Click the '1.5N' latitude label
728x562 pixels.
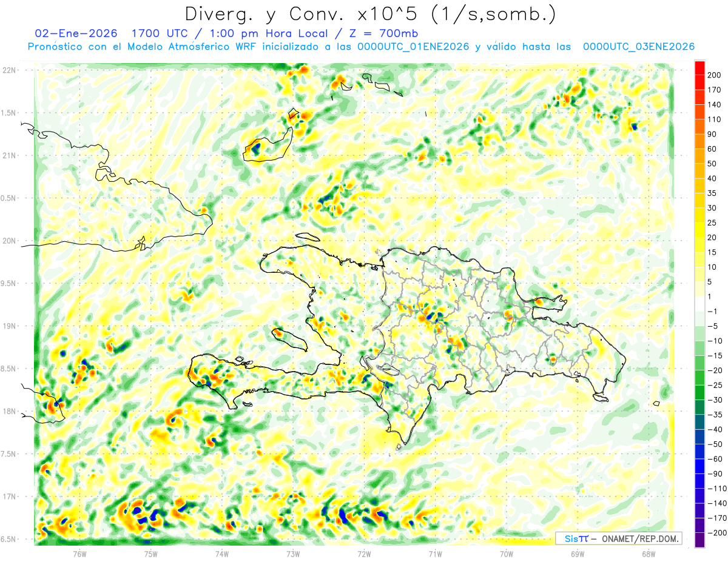pyautogui.click(x=9, y=113)
